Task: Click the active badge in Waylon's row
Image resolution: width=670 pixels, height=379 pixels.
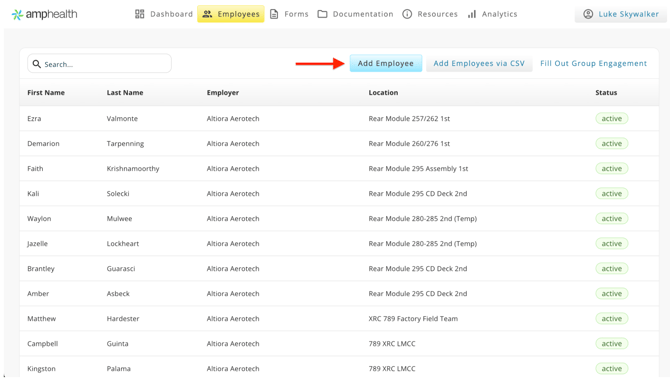Action: pos(612,218)
